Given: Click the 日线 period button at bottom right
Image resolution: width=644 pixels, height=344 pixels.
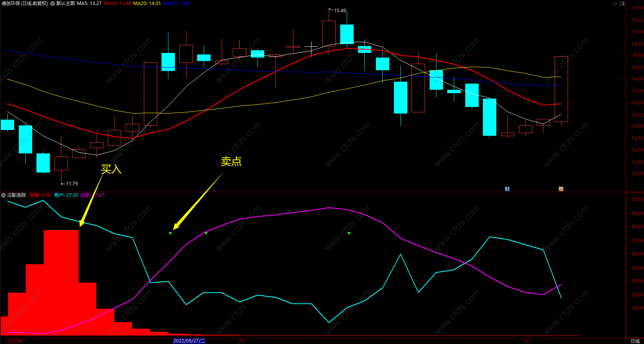Looking at the screenshot, I should point(635,341).
